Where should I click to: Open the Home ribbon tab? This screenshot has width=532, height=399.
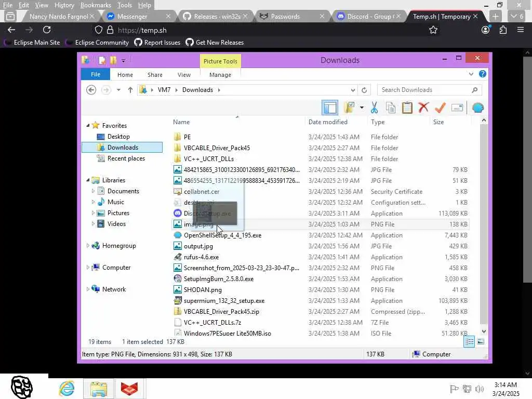125,75
